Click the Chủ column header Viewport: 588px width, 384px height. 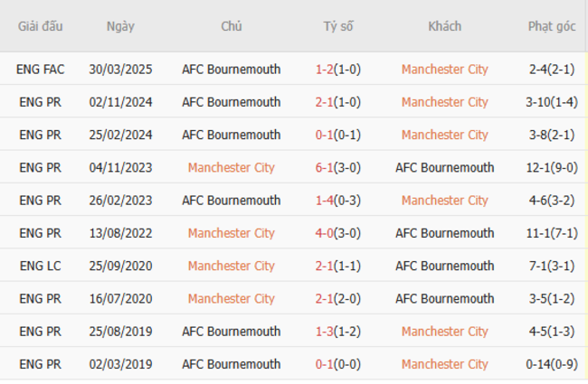point(232,26)
